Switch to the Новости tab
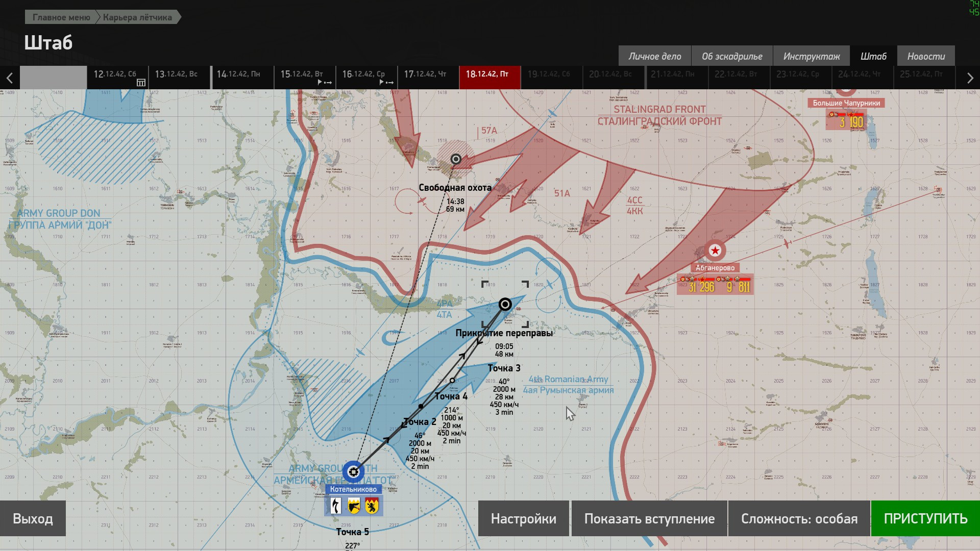Viewport: 980px width, 551px height. tap(926, 56)
